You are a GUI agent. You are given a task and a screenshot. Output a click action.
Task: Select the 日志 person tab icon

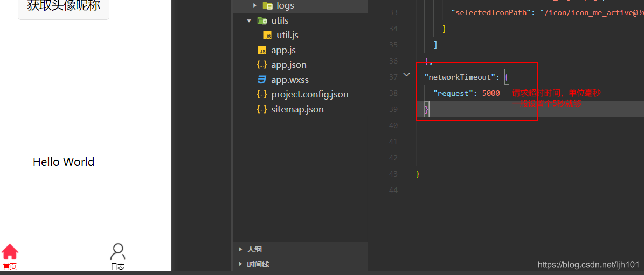tap(118, 252)
